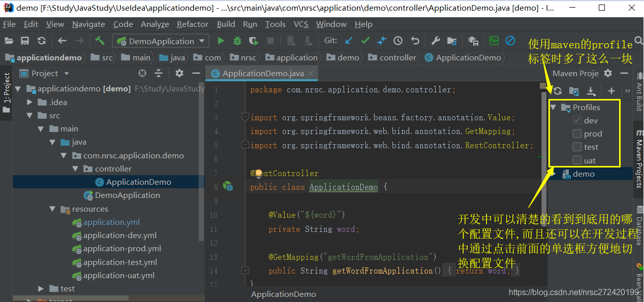The height and width of the screenshot is (302, 644).
Task: Hide Project panel with minus icon
Action: (196, 74)
